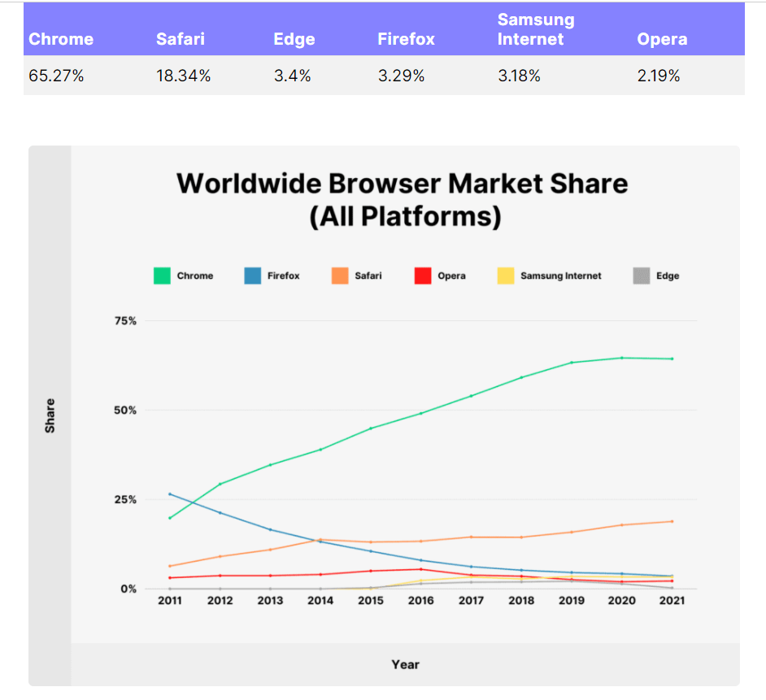The width and height of the screenshot is (766, 700).
Task: Click the 2017 x-axis label
Action: (x=471, y=601)
